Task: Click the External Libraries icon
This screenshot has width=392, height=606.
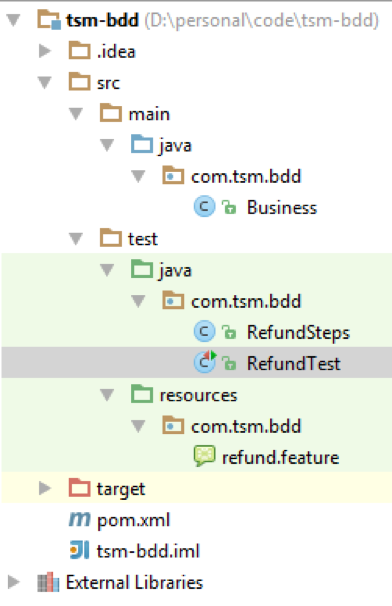Action: 48,582
